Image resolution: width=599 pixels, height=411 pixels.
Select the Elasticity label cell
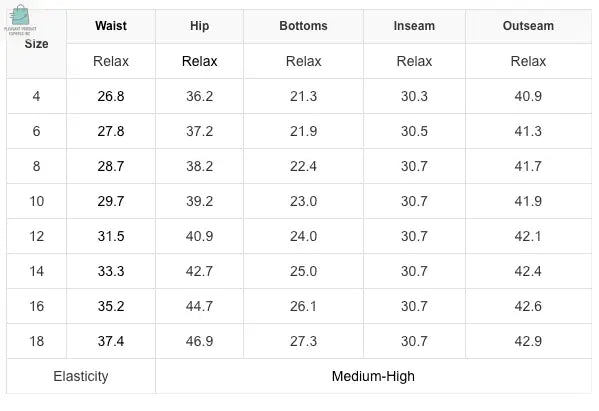point(81,376)
